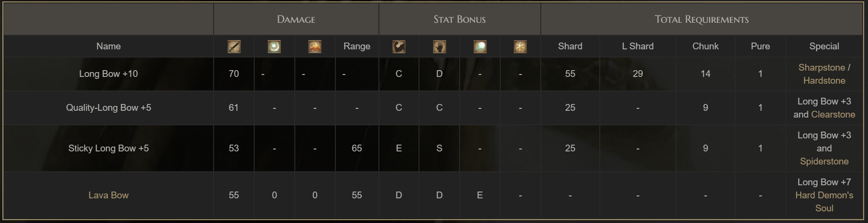Click the Range column header
868x223 pixels.
tap(357, 46)
